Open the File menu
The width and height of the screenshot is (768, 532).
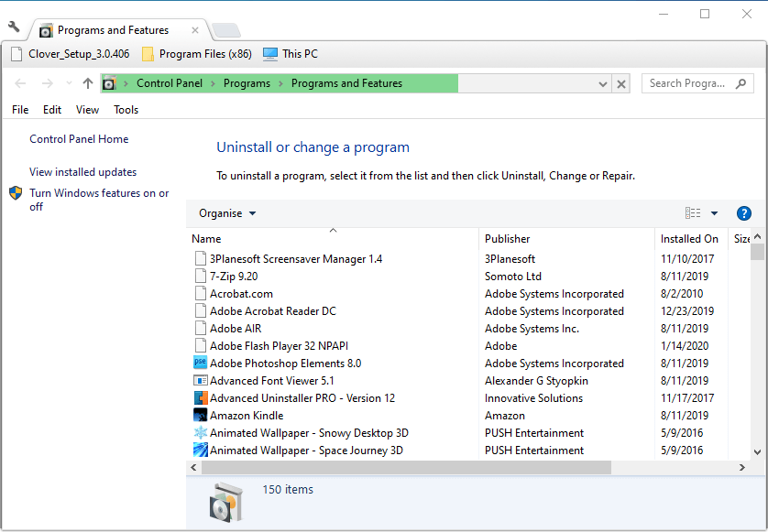point(19,109)
